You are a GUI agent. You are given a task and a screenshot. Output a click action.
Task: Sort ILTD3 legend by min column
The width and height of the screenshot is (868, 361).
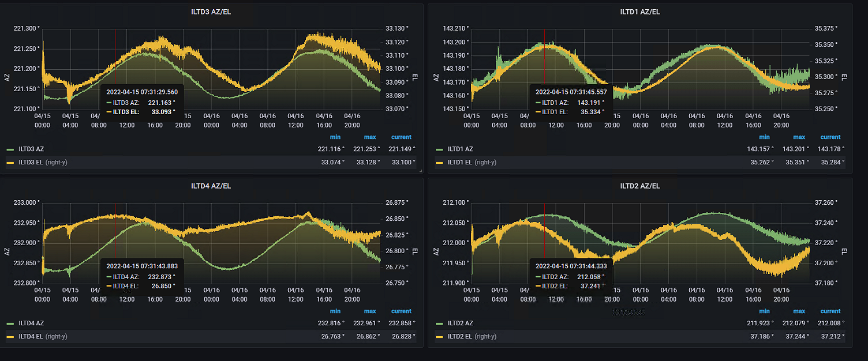click(x=335, y=137)
